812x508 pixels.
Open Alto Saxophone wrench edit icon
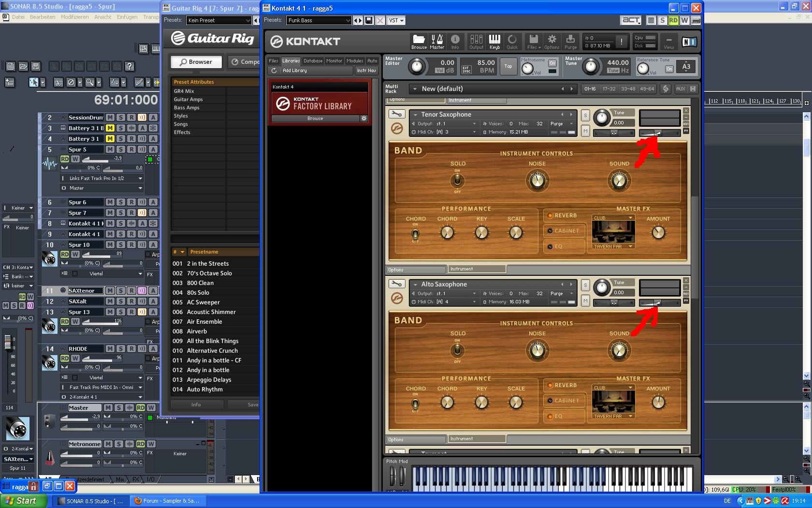[396, 284]
